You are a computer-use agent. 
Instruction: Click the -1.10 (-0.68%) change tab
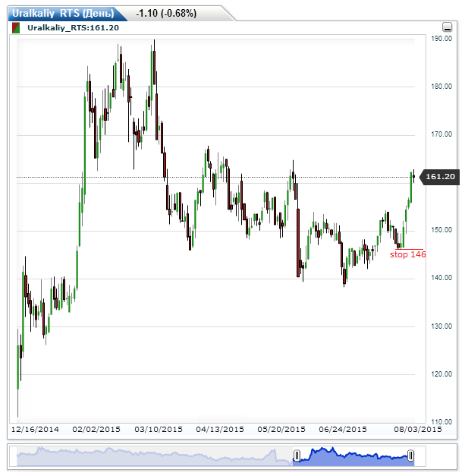pos(166,14)
